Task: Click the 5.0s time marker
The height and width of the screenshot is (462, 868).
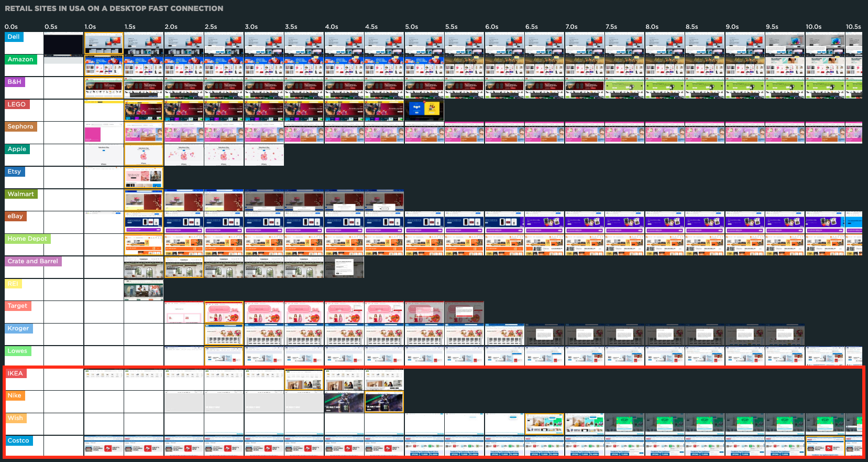Action: point(411,27)
